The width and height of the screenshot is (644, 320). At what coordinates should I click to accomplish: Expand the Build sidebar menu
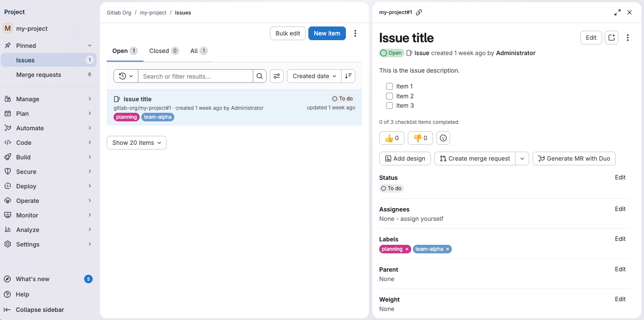pyautogui.click(x=48, y=157)
